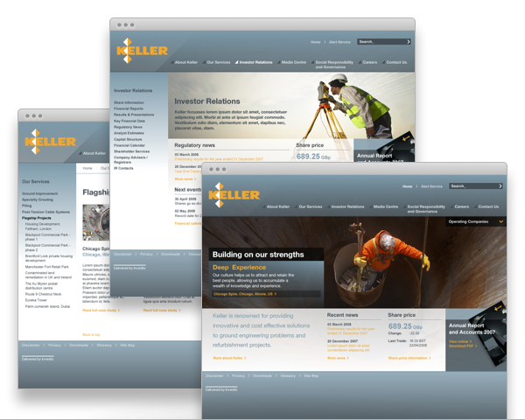Open Ground Improvement in Our Services sidebar

coord(40,193)
